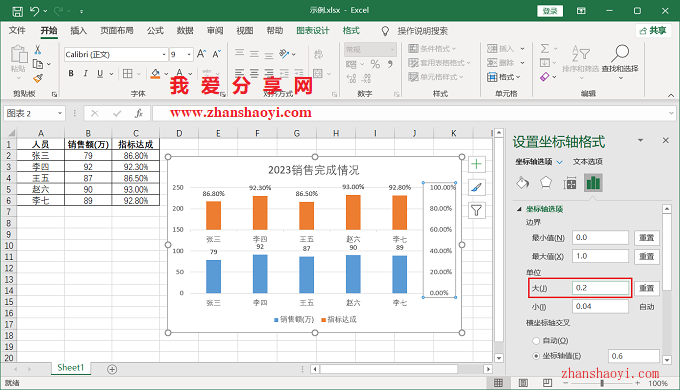
Task: Click the zoom slider handle
Action: coord(602,383)
